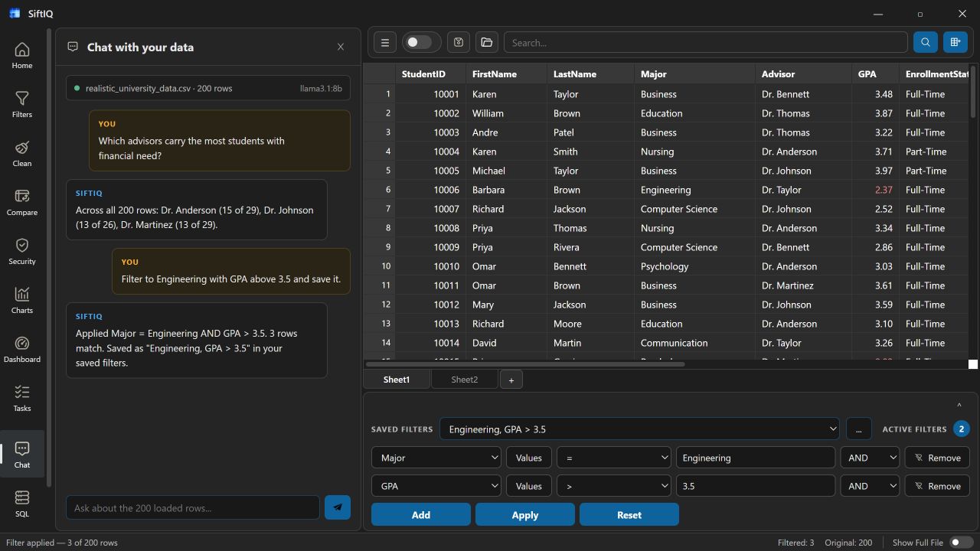Image resolution: width=980 pixels, height=551 pixels.
Task: Open the equals operator dropdown
Action: pos(614,458)
